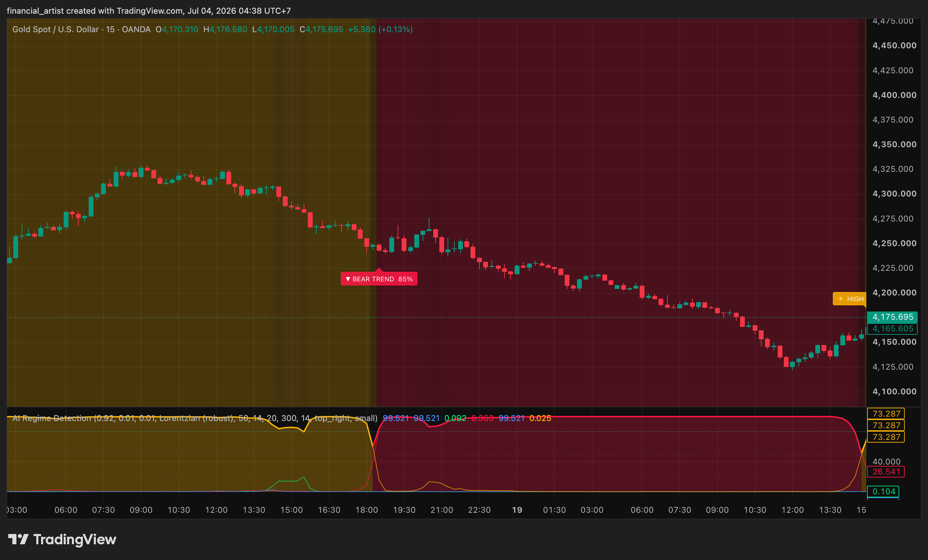928x560 pixels.
Task: Click the 4,200.000 price axis label
Action: coord(894,293)
